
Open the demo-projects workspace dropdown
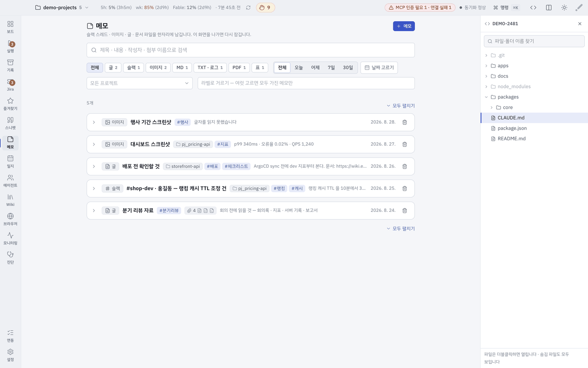pos(62,8)
